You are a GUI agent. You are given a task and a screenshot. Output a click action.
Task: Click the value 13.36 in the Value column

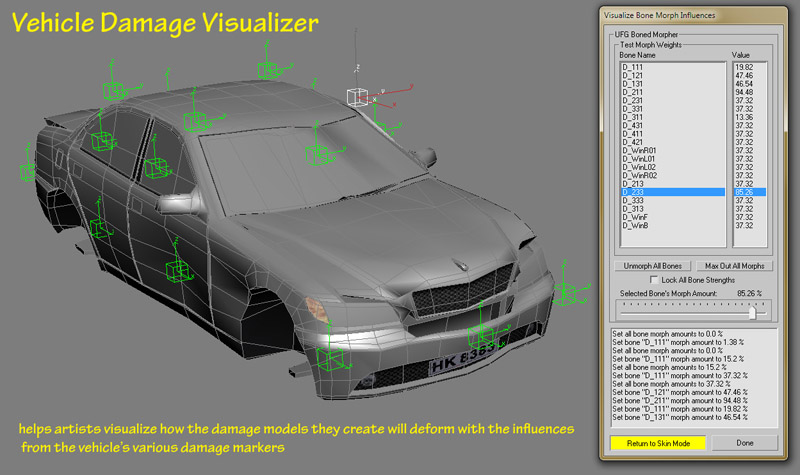[744, 117]
